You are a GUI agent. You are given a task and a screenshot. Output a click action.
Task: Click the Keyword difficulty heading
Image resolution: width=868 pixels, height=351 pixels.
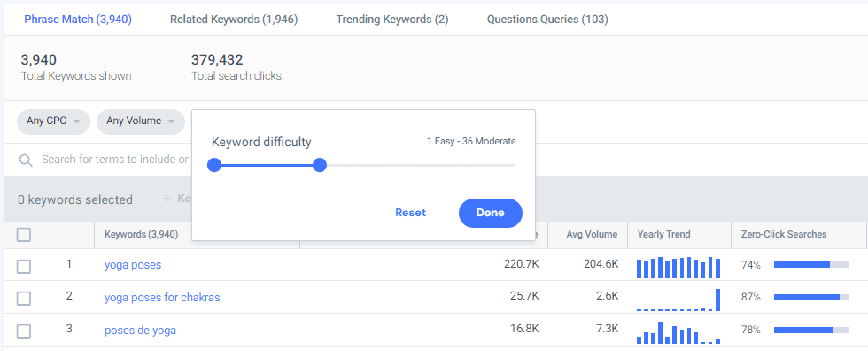[261, 143]
